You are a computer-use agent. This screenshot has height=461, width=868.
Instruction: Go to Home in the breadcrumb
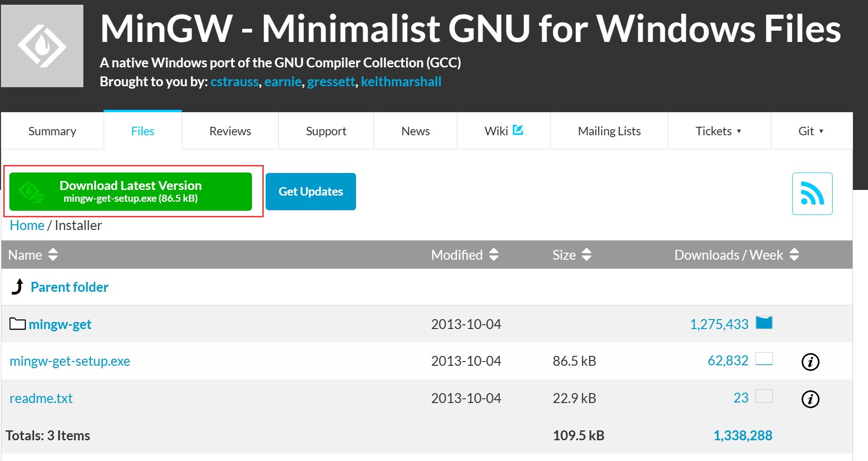(27, 225)
